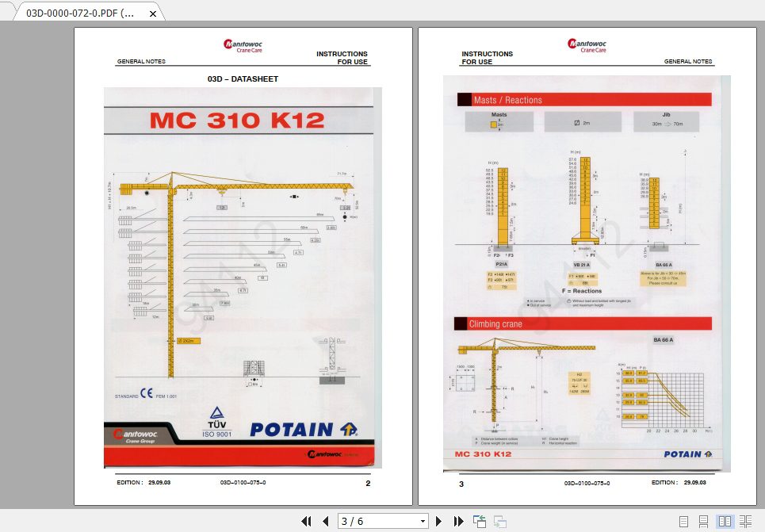The image size is (765, 532).
Task: Enable continuous scrolling layout
Action: coord(703,521)
